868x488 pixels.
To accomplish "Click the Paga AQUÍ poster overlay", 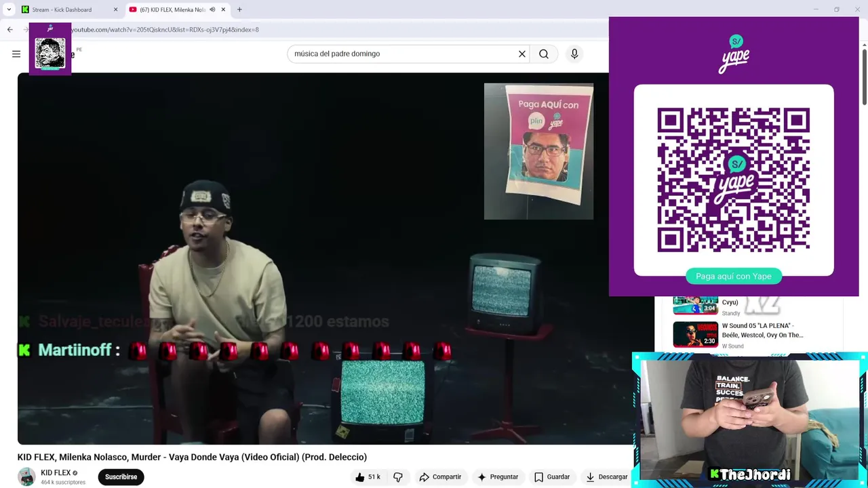I will pyautogui.click(x=538, y=151).
